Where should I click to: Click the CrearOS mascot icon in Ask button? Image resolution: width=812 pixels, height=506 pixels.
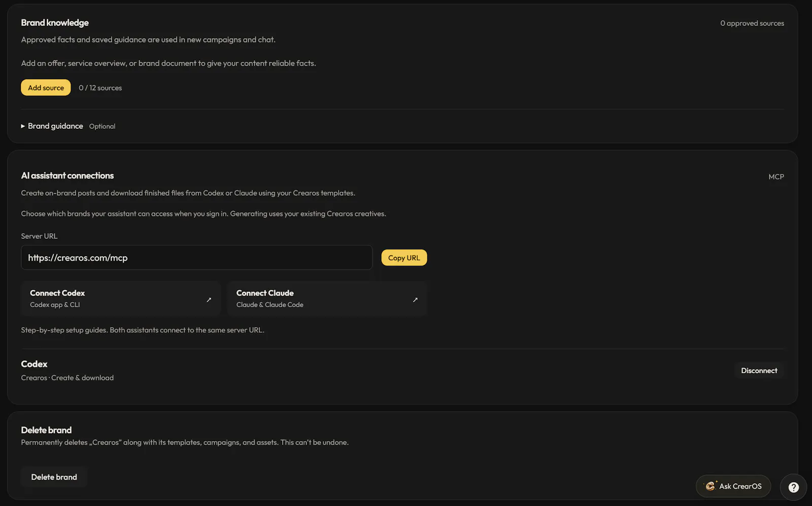pyautogui.click(x=710, y=486)
